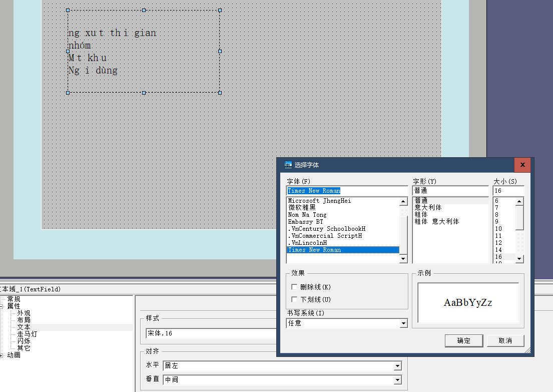553x392 pixels.
Task: Select font size 16 in list
Action: click(x=504, y=257)
